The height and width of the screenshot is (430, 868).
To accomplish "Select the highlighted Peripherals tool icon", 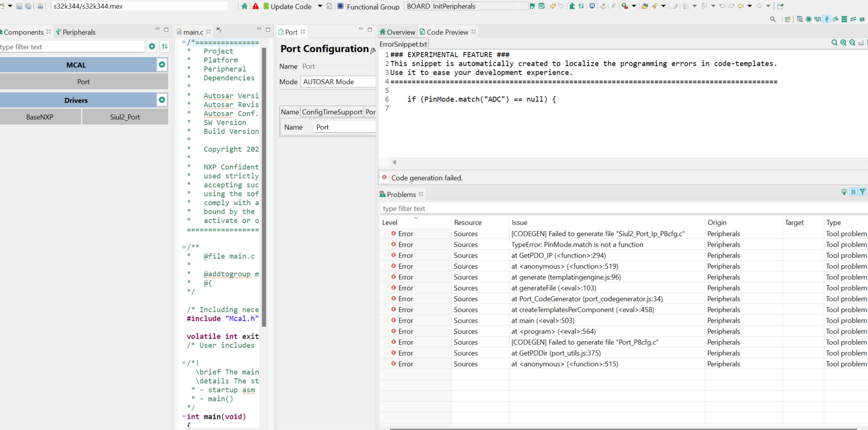I will coord(826,19).
